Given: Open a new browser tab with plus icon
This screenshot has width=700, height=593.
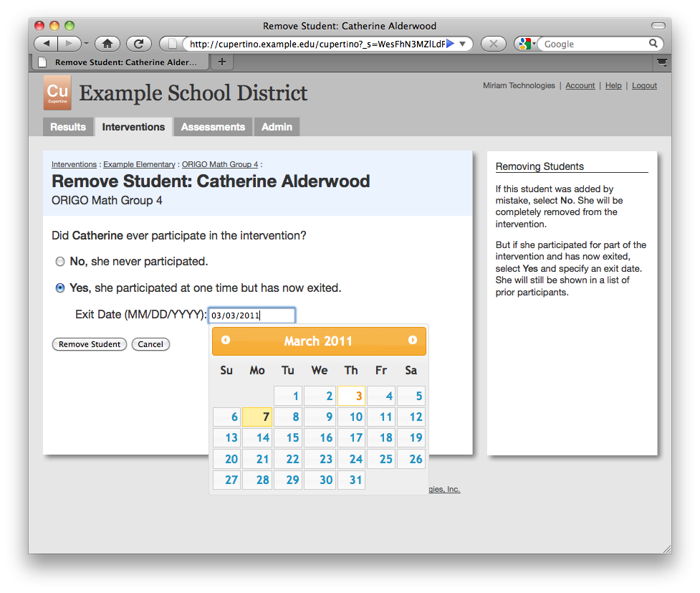Looking at the screenshot, I should (x=221, y=62).
